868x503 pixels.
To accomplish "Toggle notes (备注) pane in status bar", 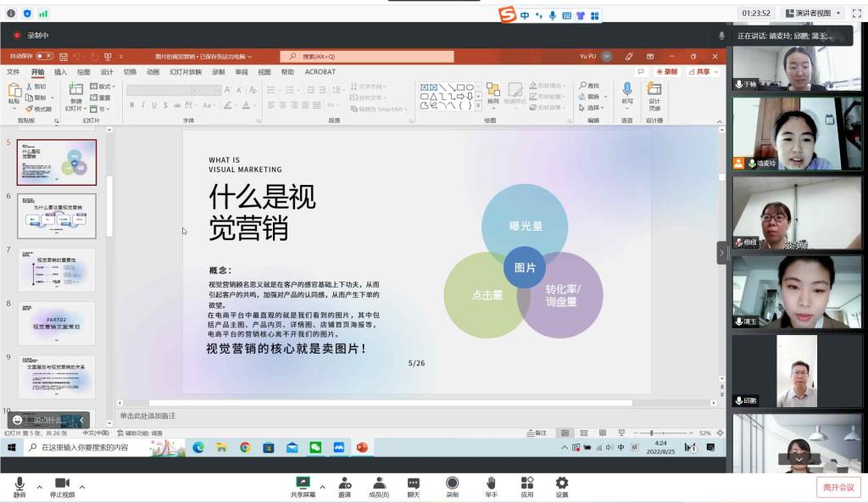I will click(537, 433).
